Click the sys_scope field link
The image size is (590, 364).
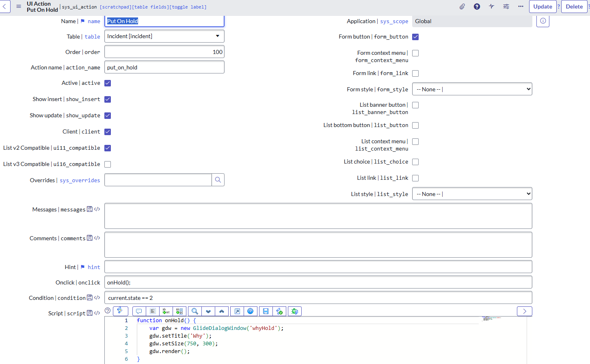click(x=394, y=22)
